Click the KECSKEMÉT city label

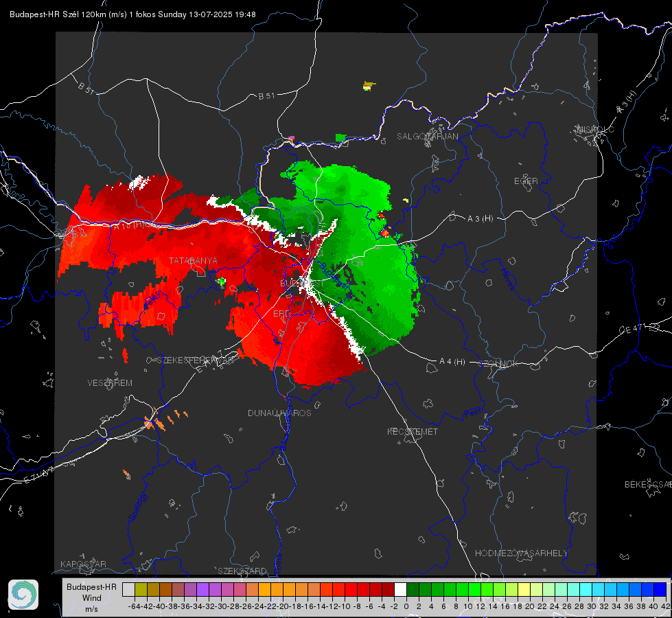point(413,431)
